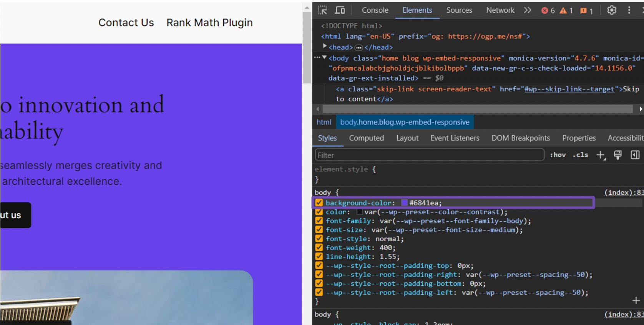Toggle the root padding-bottom declaration checkbox
The image size is (644, 325).
pos(319,283)
